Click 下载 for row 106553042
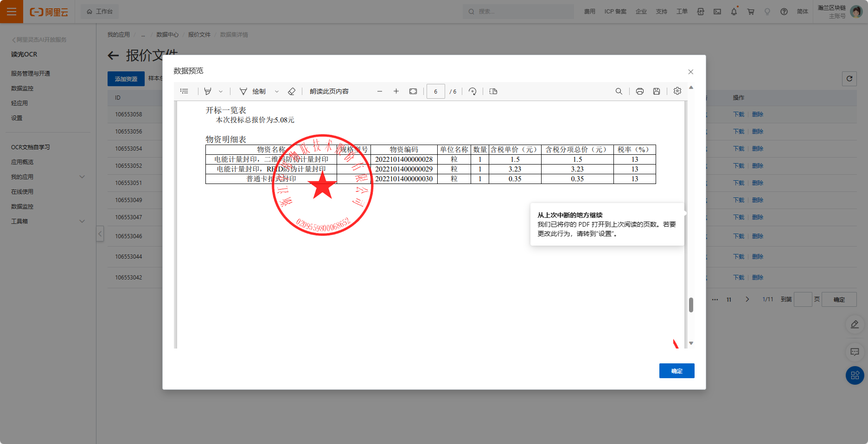The width and height of the screenshot is (868, 444). [739, 278]
